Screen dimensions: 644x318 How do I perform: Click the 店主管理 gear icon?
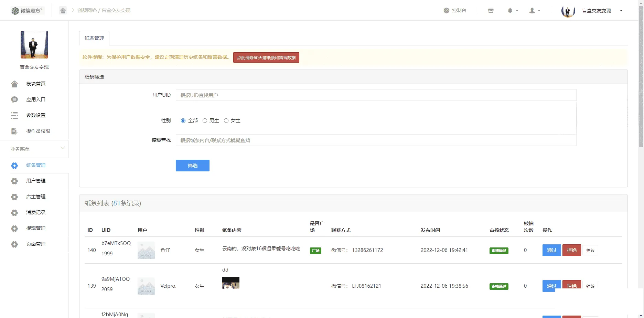(x=14, y=197)
